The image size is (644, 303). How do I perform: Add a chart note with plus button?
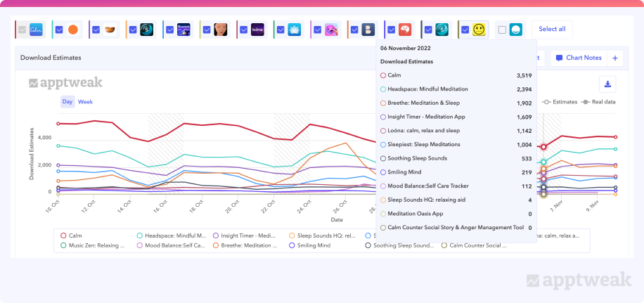(x=615, y=58)
